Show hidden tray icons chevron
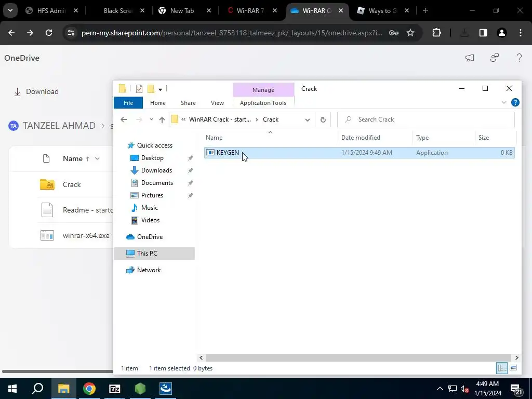The width and height of the screenshot is (532, 399). click(x=440, y=389)
